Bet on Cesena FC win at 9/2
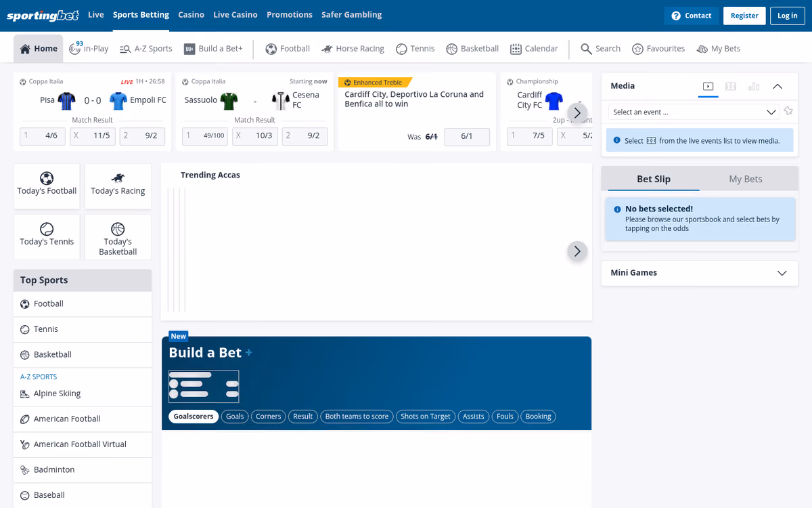Image resolution: width=812 pixels, height=508 pixels. 304,136
